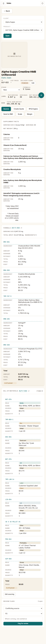This screenshot has width=46, height=644.
Task: Switch to the Create Quote tab
Action: pyautogui.click(x=19, y=109)
